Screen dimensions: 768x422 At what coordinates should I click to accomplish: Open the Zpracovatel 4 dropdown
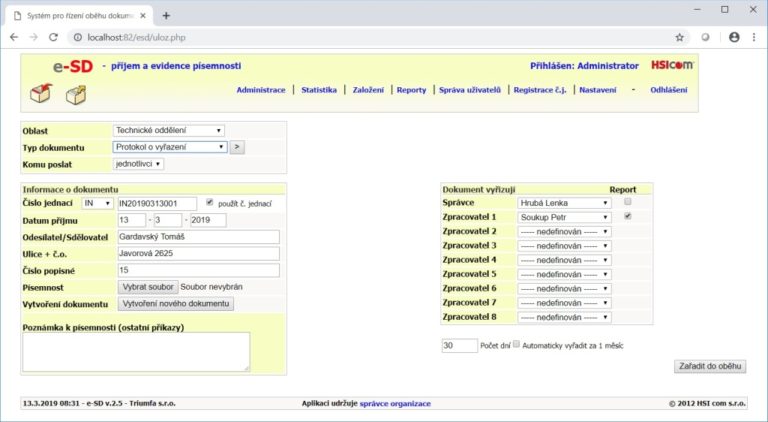[564, 260]
